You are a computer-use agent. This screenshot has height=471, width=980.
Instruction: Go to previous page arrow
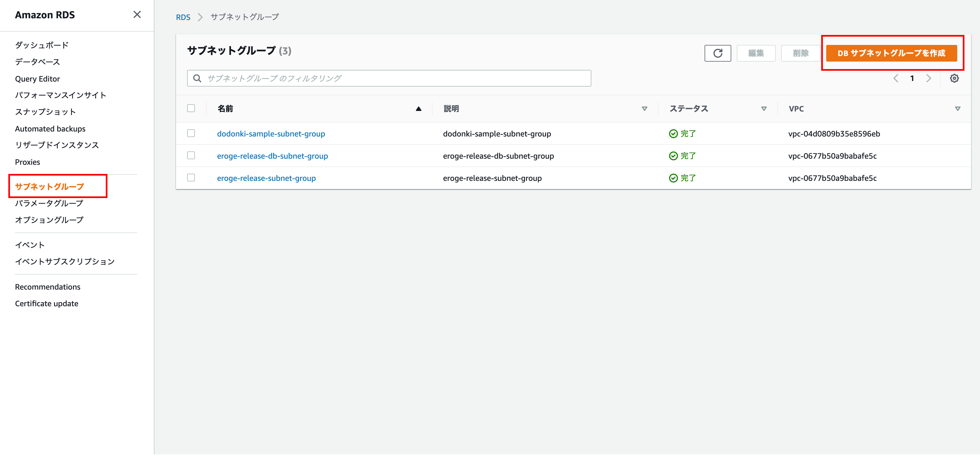click(x=896, y=78)
